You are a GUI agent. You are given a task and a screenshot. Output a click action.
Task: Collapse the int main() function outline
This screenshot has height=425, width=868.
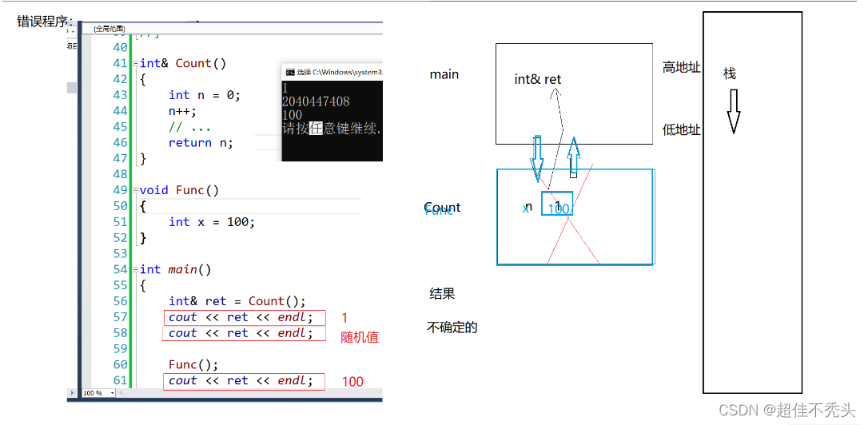[136, 269]
